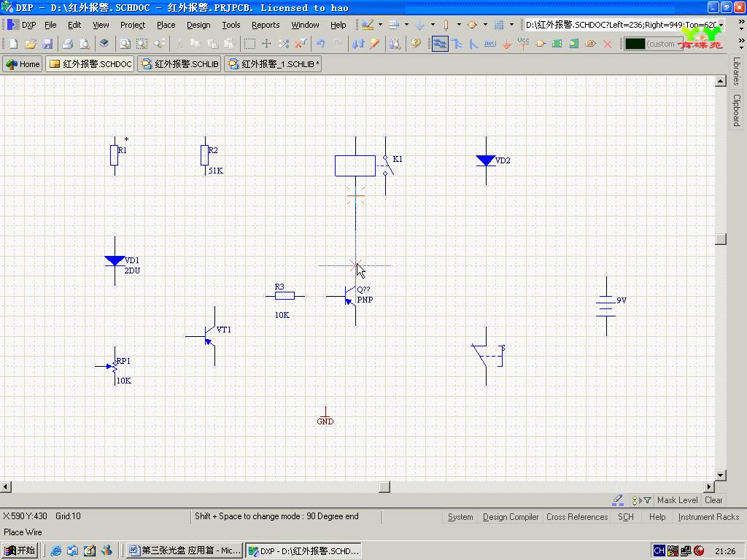Select the Place Net Label tool
This screenshot has height=560, width=747.
[x=490, y=44]
